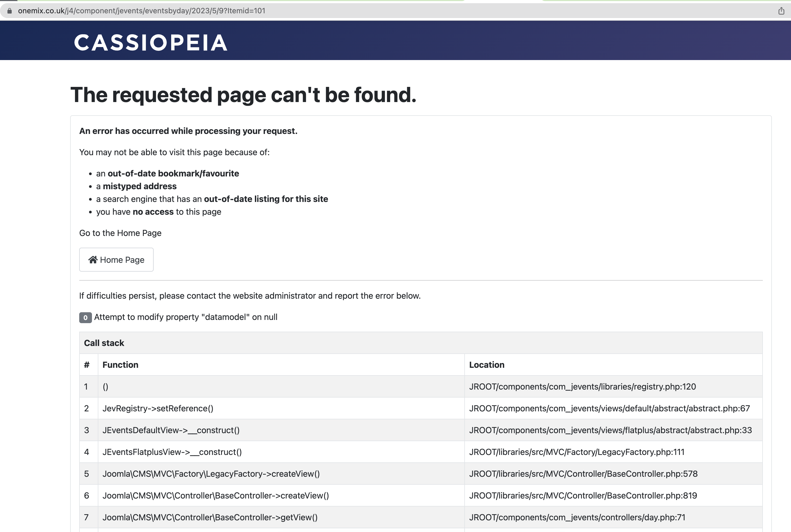Click the CASSIOPEIA site logo
Viewport: 791px width, 532px height.
151,43
